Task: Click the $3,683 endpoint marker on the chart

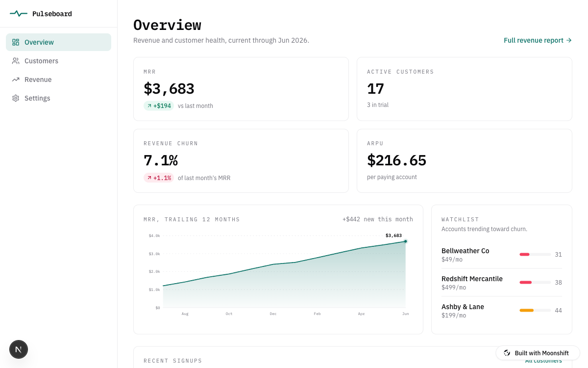Action: coord(405,241)
